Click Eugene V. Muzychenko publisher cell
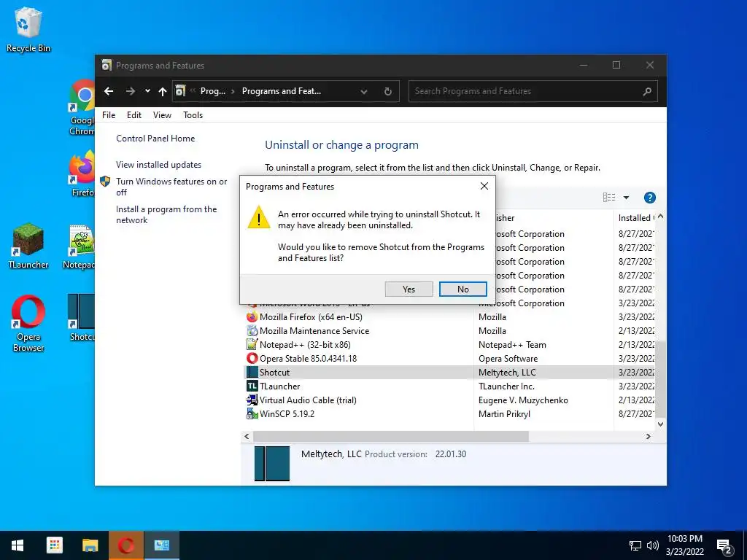Screen dimensions: 747x560 (x=523, y=400)
